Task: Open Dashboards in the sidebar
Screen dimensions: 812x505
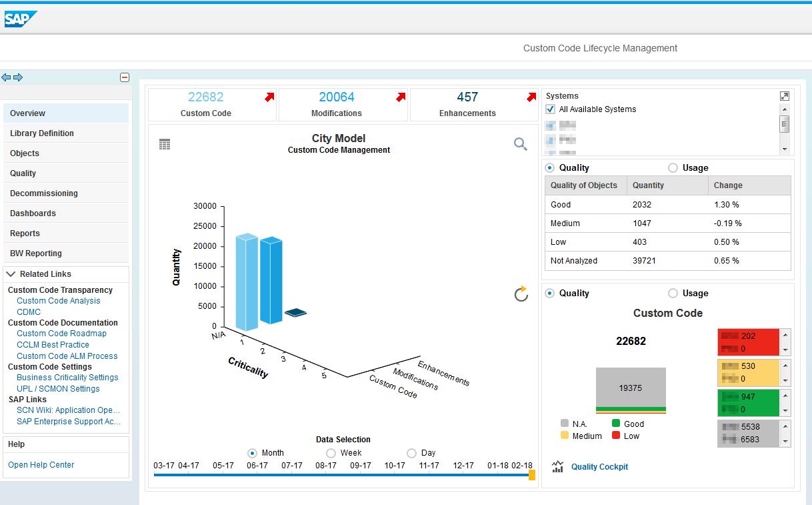Action: pyautogui.click(x=66, y=213)
